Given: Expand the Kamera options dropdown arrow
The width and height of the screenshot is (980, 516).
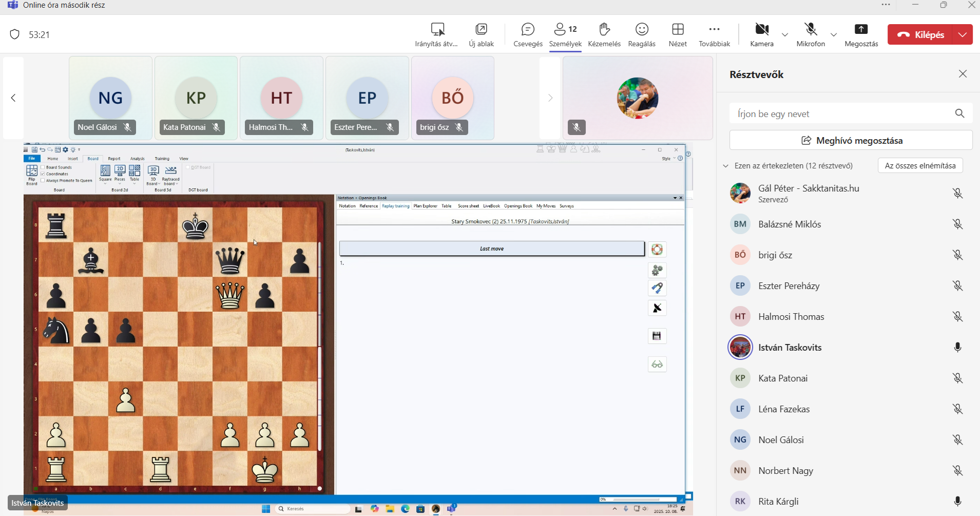Looking at the screenshot, I should tap(785, 35).
